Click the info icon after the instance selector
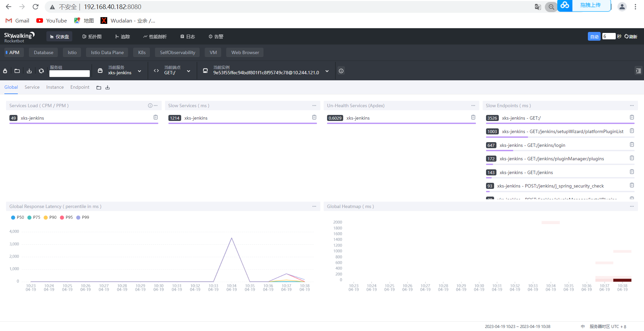The width and height of the screenshot is (644, 331). pos(341,71)
